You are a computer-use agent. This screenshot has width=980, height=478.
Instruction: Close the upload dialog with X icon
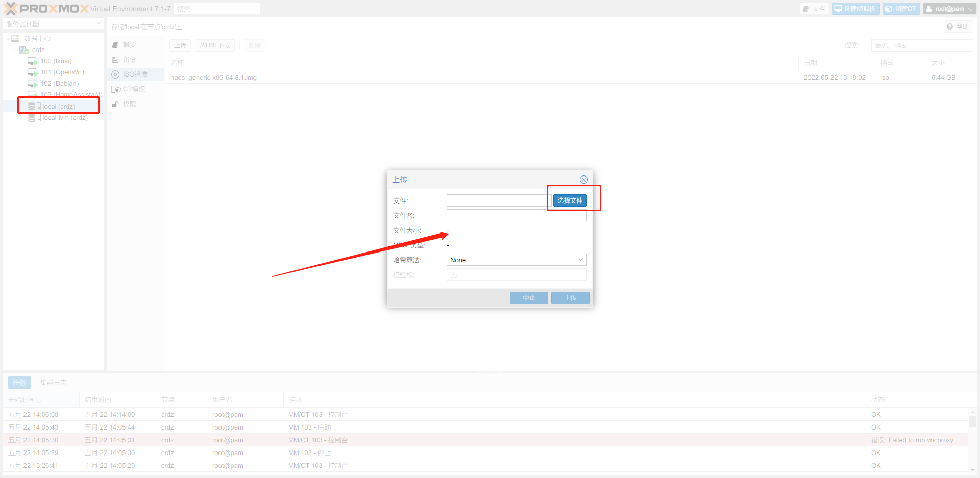point(584,180)
